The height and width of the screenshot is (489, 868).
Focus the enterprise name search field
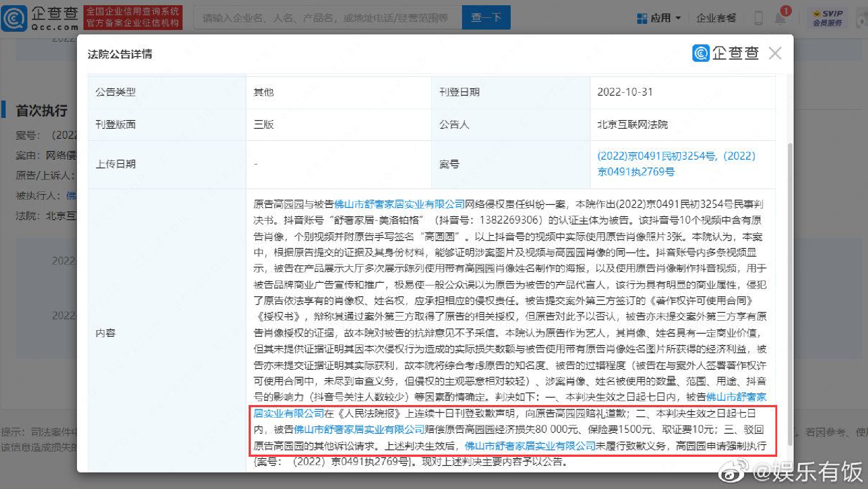pos(327,18)
